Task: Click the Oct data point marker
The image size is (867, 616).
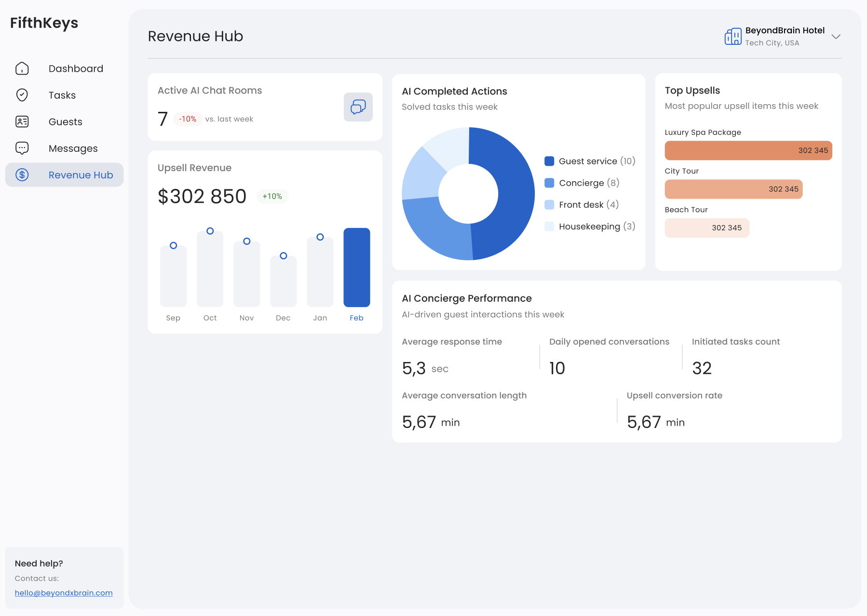Action: pos(210,231)
